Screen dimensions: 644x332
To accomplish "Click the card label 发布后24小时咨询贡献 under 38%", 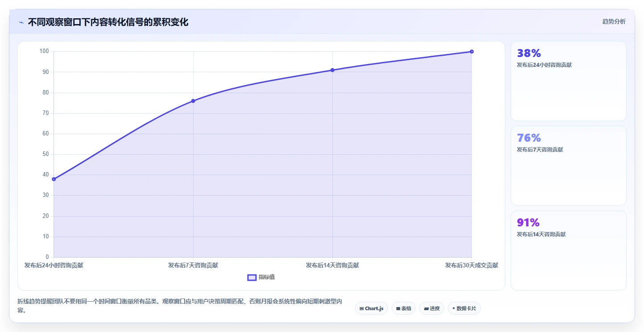I will tap(544, 65).
